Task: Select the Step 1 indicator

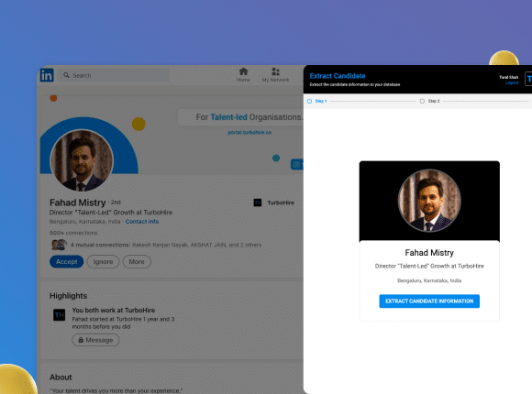Action: [x=316, y=101]
